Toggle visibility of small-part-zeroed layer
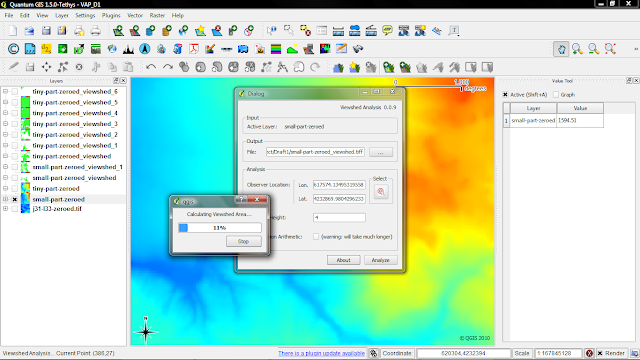Viewport: 640px width, 360px height. click(15, 199)
